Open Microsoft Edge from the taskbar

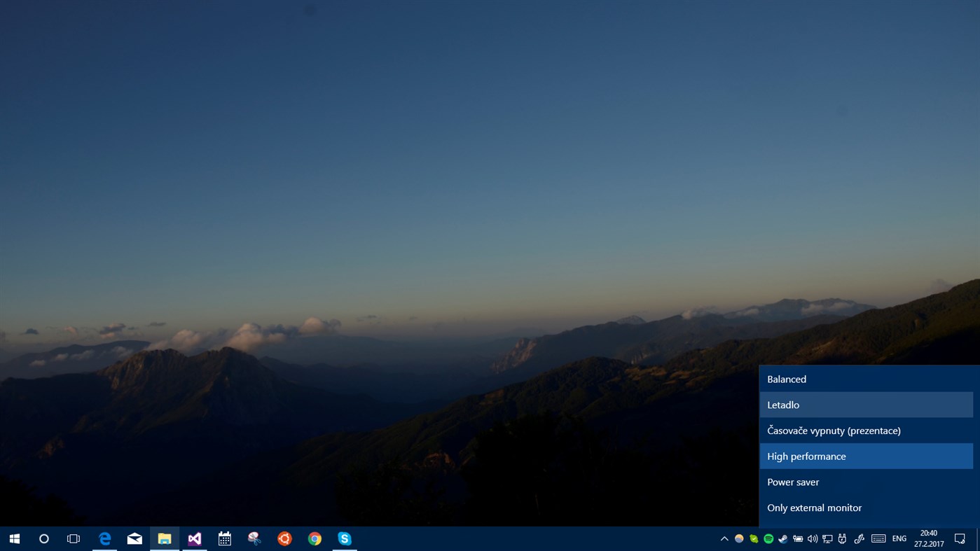(104, 538)
